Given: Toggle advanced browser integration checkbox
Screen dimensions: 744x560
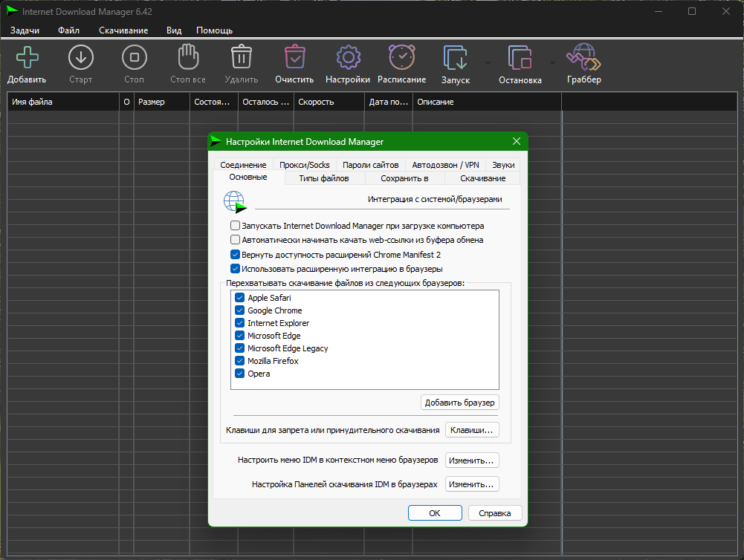Looking at the screenshot, I should pyautogui.click(x=236, y=269).
